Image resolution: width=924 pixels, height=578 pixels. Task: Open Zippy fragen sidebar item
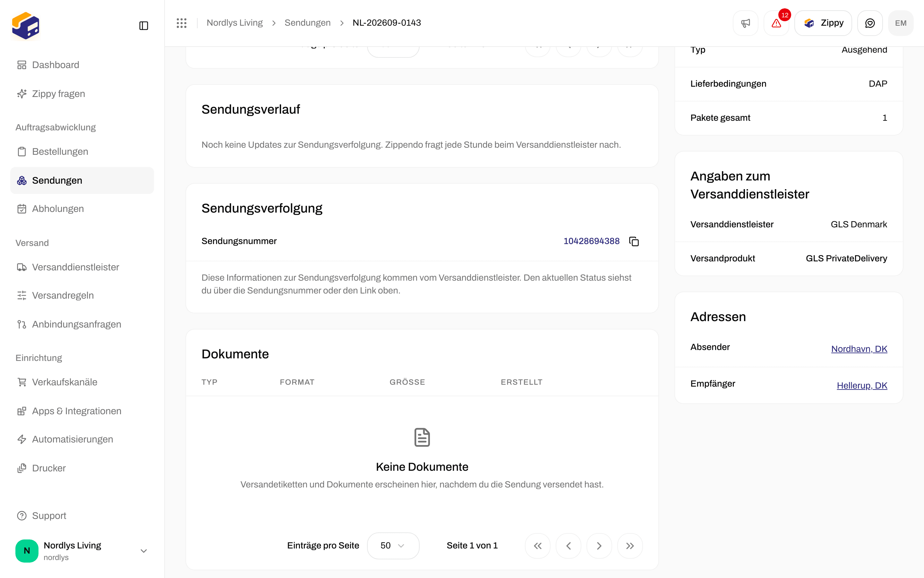click(x=82, y=94)
